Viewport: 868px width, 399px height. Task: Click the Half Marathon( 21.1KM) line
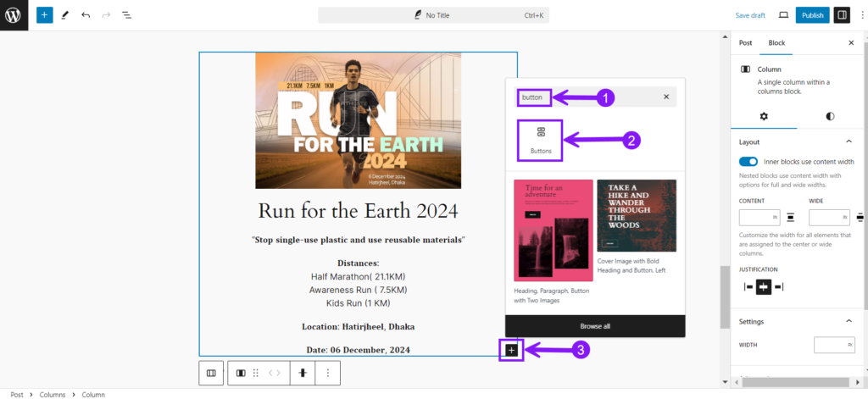pos(359,276)
